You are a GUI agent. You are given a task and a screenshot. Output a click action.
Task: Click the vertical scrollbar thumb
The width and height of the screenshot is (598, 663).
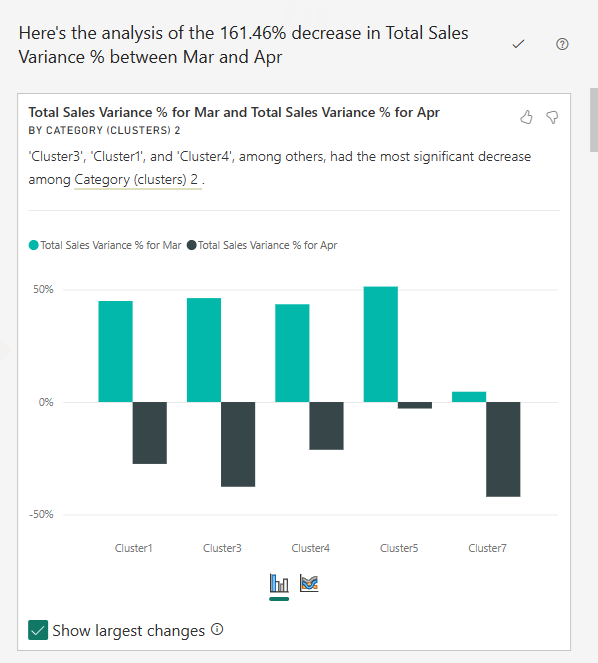click(x=594, y=120)
